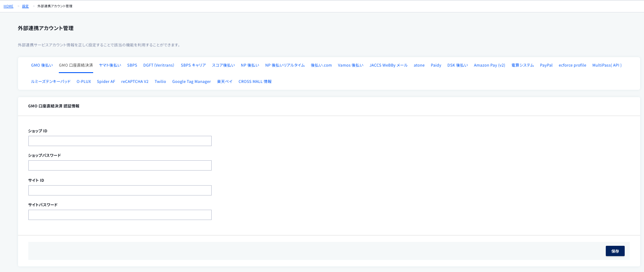Open the JACCS WeBBy メール tab
This screenshot has width=644, height=272.
click(389, 65)
